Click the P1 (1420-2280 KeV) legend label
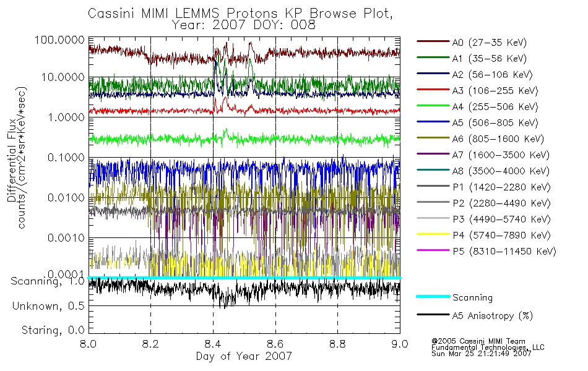The image size is (588, 371). (501, 187)
